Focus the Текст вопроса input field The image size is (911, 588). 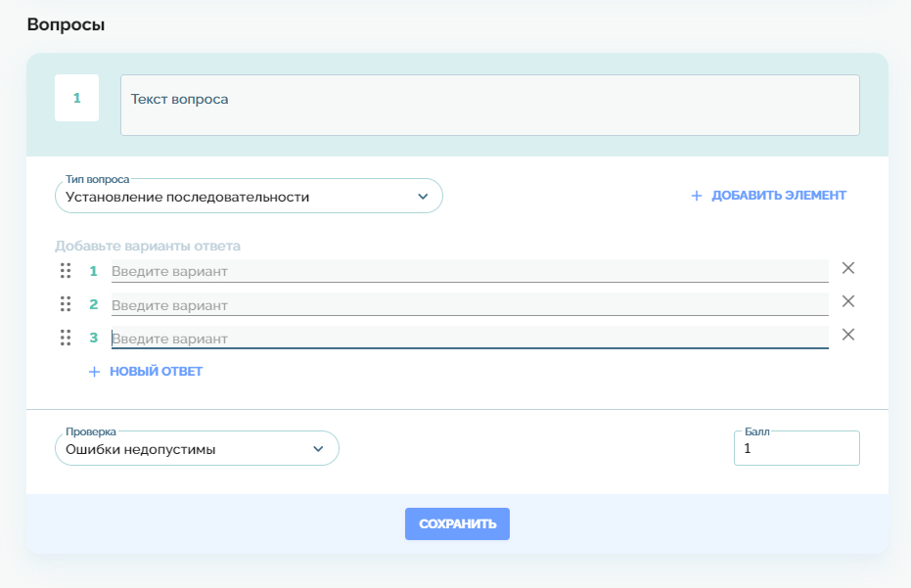pos(489,105)
